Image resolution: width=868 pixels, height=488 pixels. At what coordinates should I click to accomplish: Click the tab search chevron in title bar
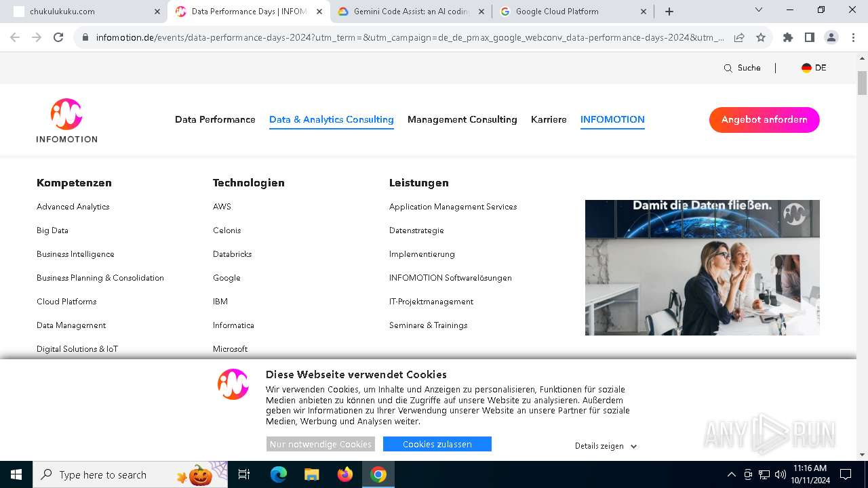click(759, 9)
